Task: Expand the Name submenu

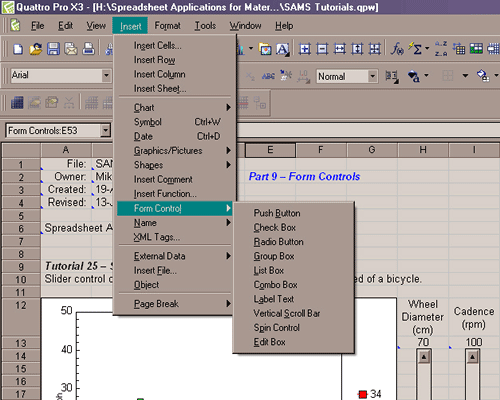Action: (x=174, y=222)
